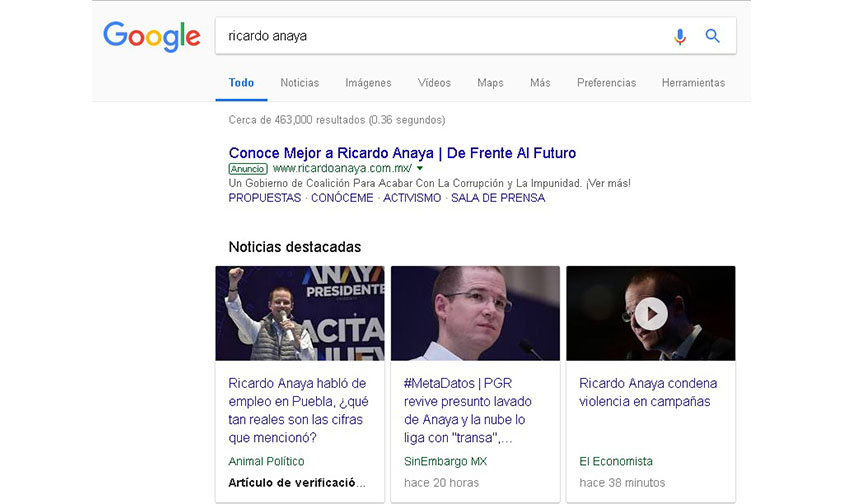
Task: Click the El Economista source label
Action: pyautogui.click(x=616, y=462)
